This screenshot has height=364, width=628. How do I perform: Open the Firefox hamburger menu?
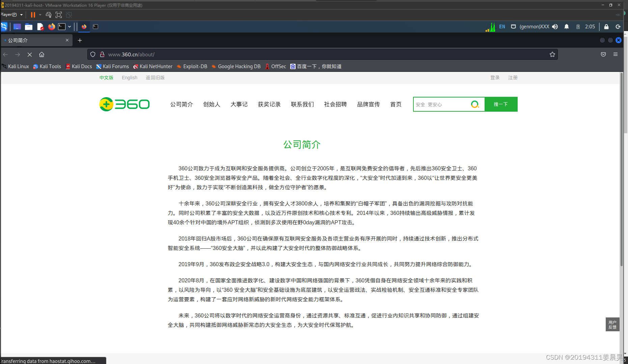coord(616,54)
